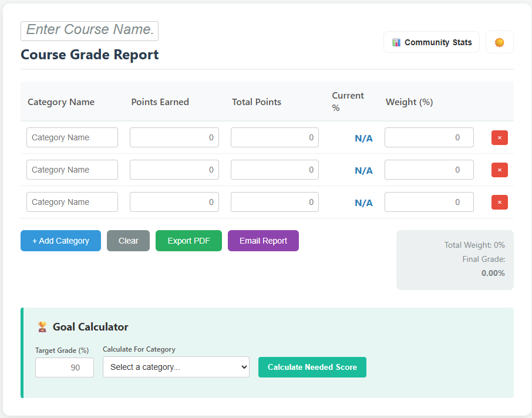Screen dimensions: 532x418
Task: Click the Enter Course Name field
Action: pyautogui.click(x=89, y=30)
